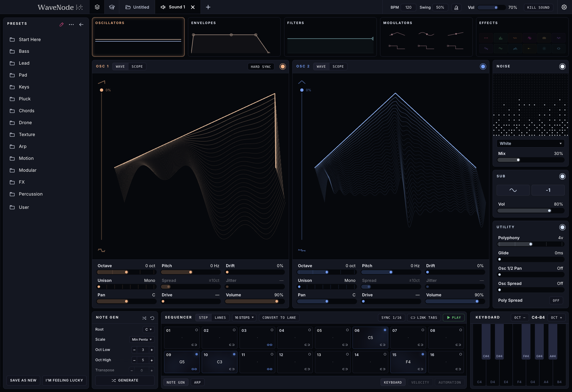This screenshot has height=392, width=572.
Task: Toggle the Sub module on/off
Action: point(562,176)
